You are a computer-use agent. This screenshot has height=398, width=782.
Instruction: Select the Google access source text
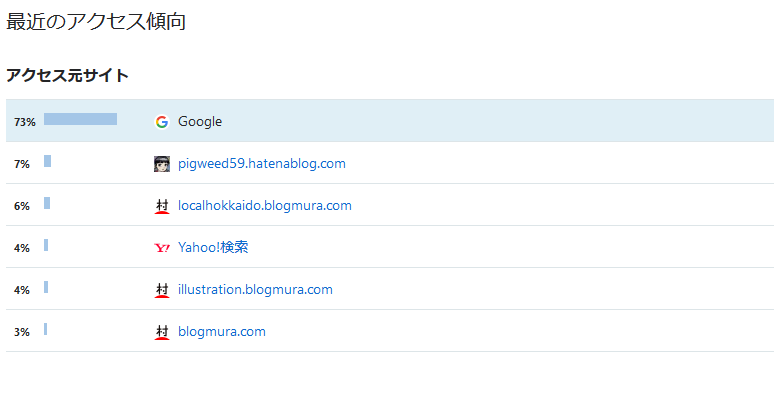point(200,122)
